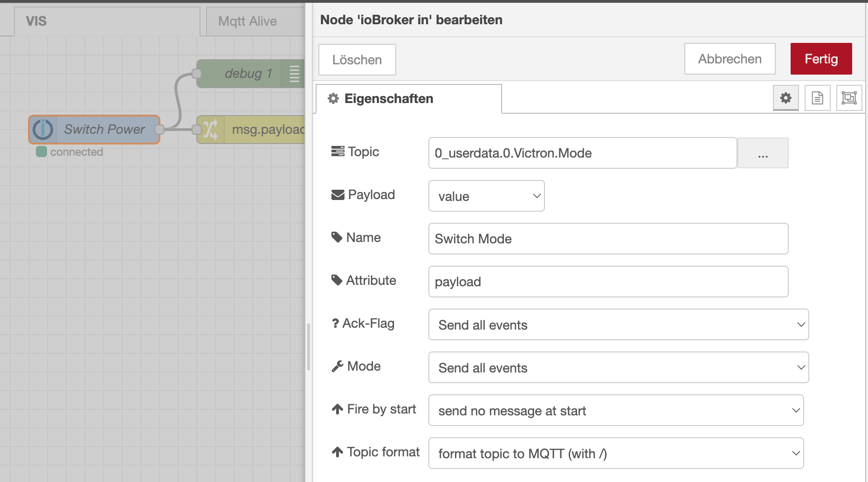Click Switch Power node output port
The height and width of the screenshot is (482, 868).
(159, 129)
